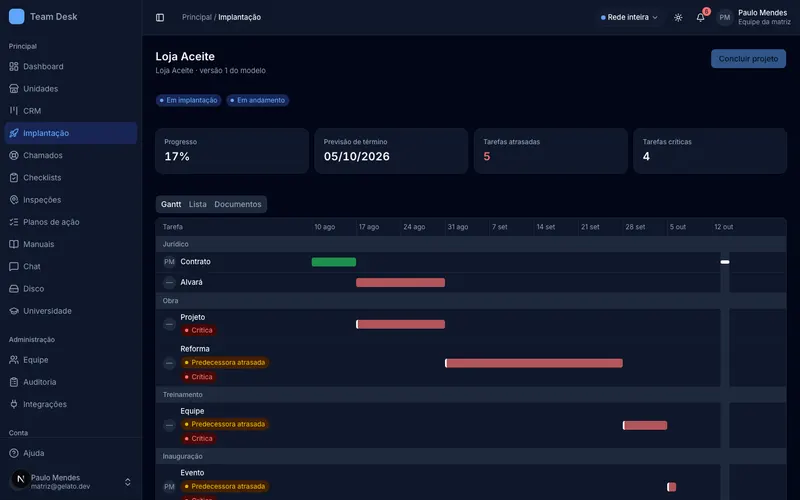This screenshot has height=500, width=800.
Task: Click the unassigned avatar for Equipe
Action: [169, 425]
